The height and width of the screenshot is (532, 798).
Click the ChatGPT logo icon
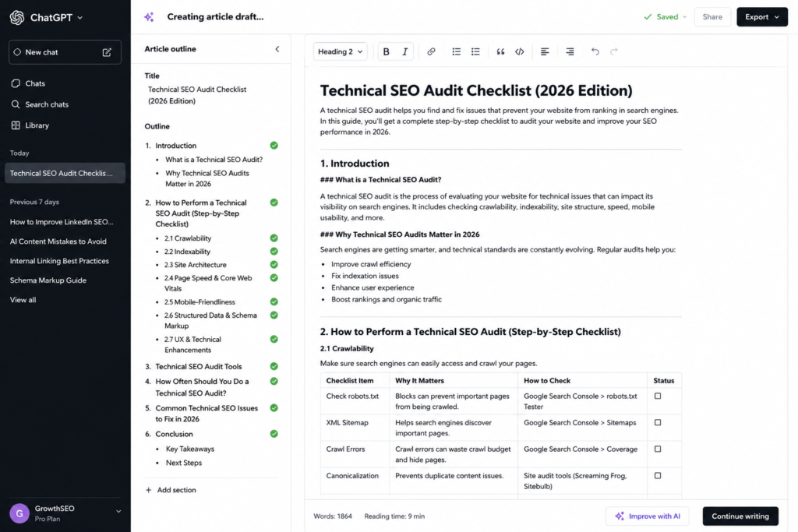point(17,17)
